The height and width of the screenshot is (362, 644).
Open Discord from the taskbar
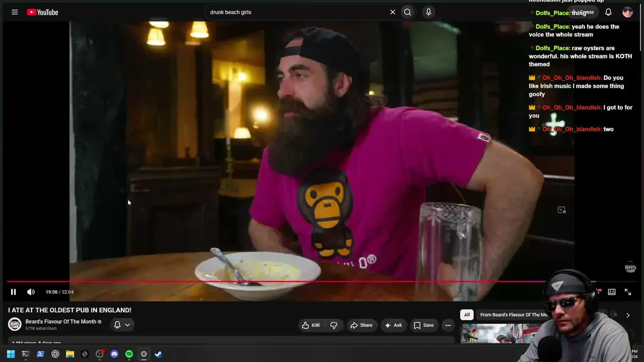click(114, 354)
